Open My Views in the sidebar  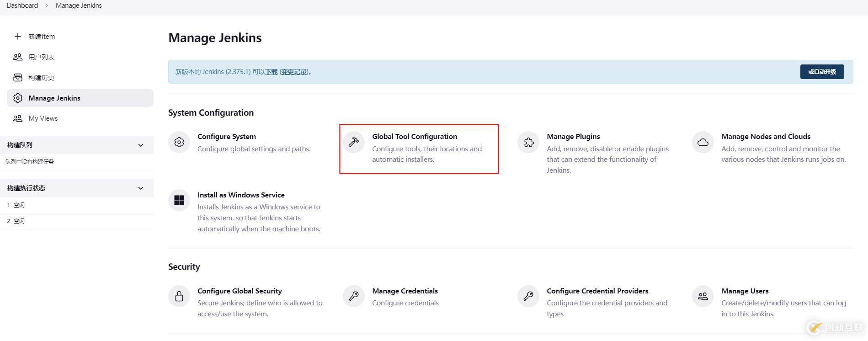click(x=43, y=118)
